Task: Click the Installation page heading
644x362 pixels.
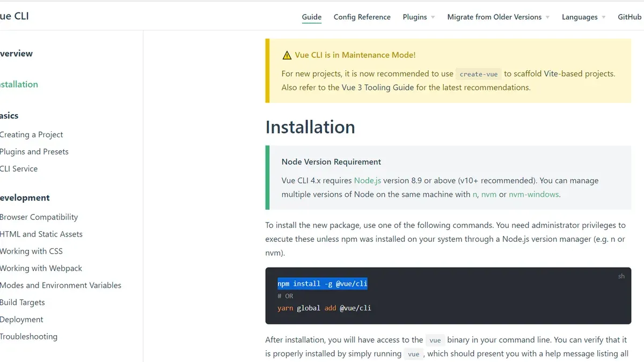Action: 310,127
